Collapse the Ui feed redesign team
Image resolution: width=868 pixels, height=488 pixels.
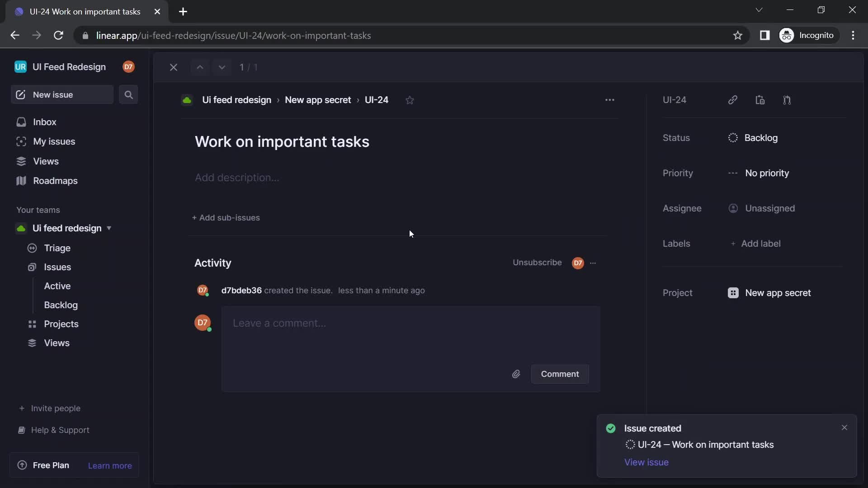109,228
